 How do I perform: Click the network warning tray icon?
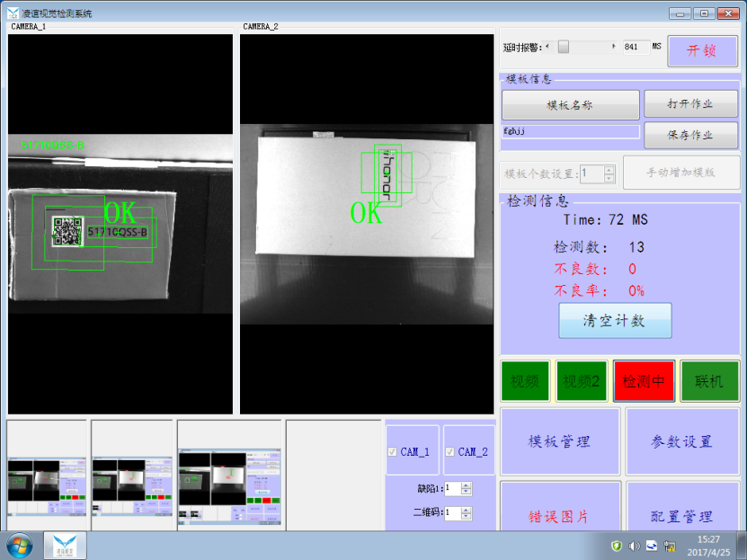point(670,546)
